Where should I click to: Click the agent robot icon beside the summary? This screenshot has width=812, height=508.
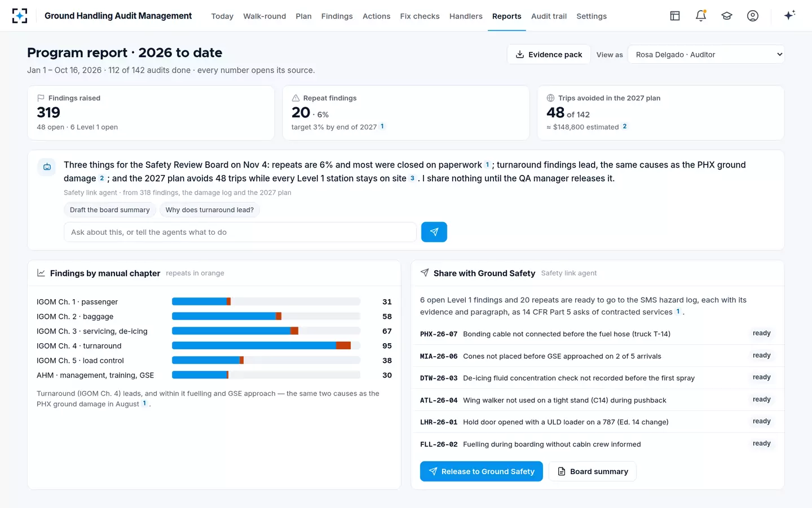pos(47,167)
